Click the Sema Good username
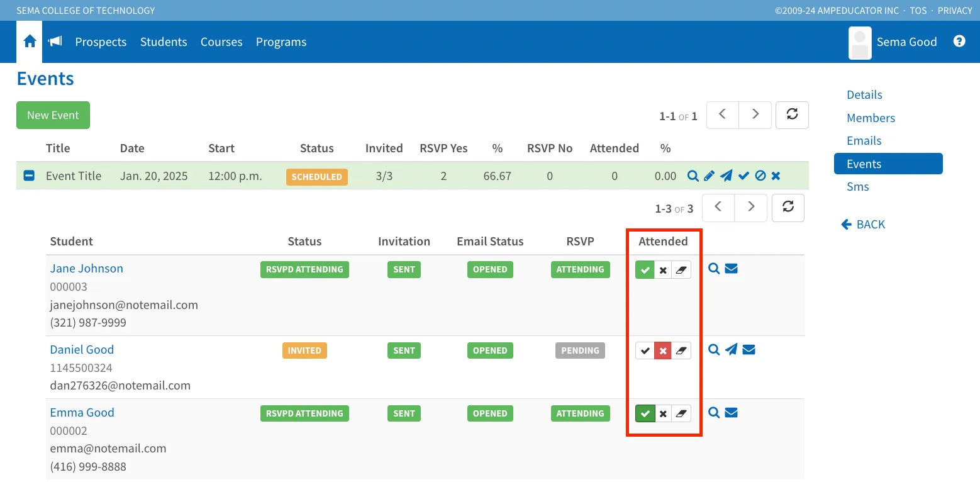The height and width of the screenshot is (482, 980). point(906,42)
